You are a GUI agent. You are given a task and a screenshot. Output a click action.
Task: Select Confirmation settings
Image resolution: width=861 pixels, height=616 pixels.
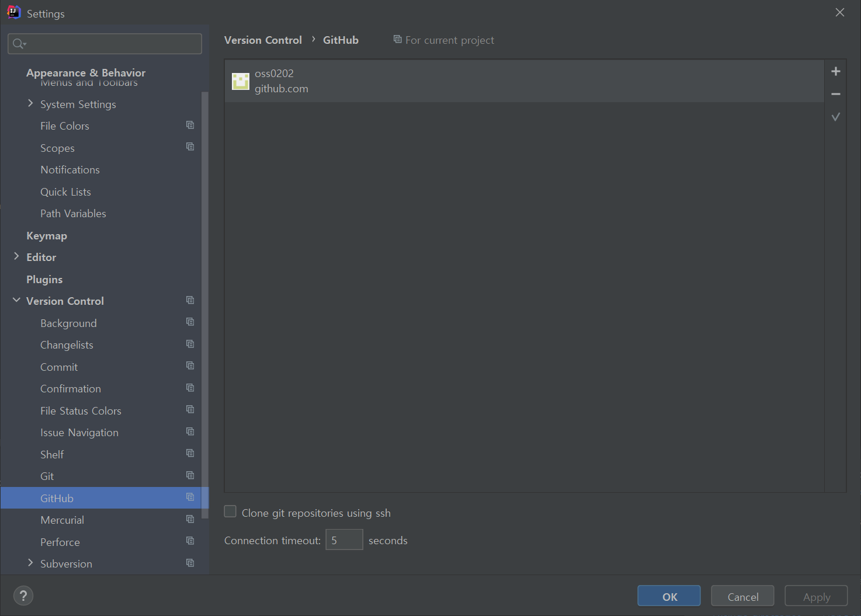[x=71, y=389]
